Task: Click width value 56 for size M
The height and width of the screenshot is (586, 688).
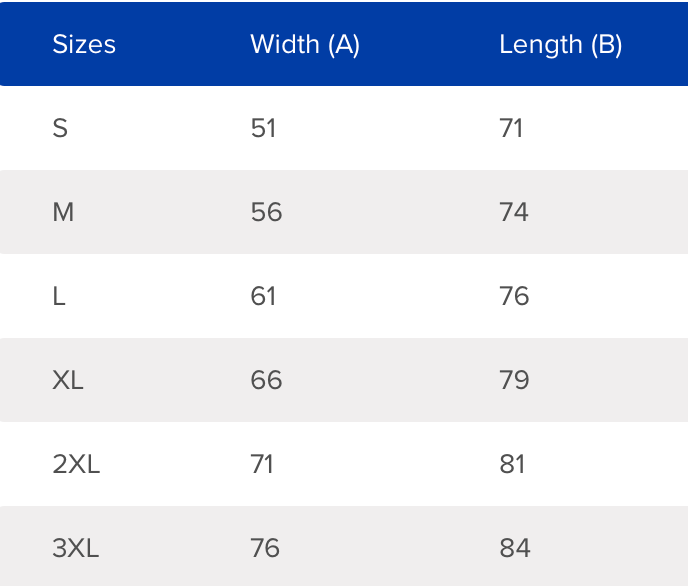Action: pos(267,212)
